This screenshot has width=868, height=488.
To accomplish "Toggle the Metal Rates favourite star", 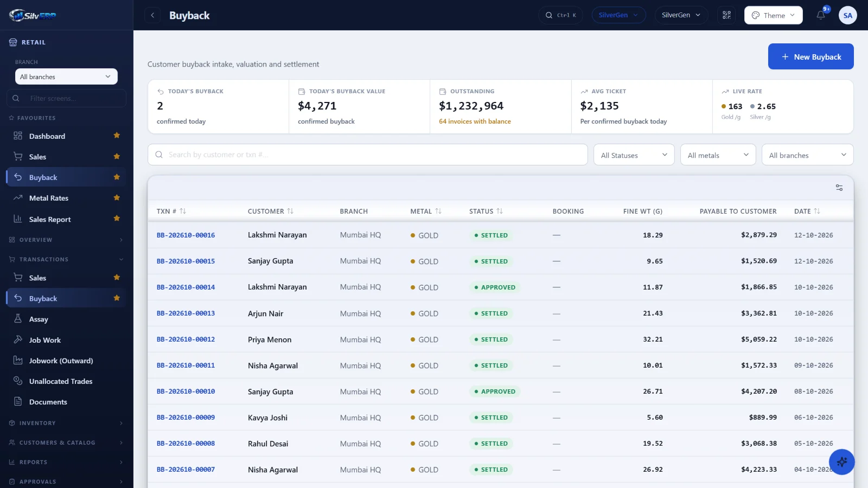I will (117, 198).
